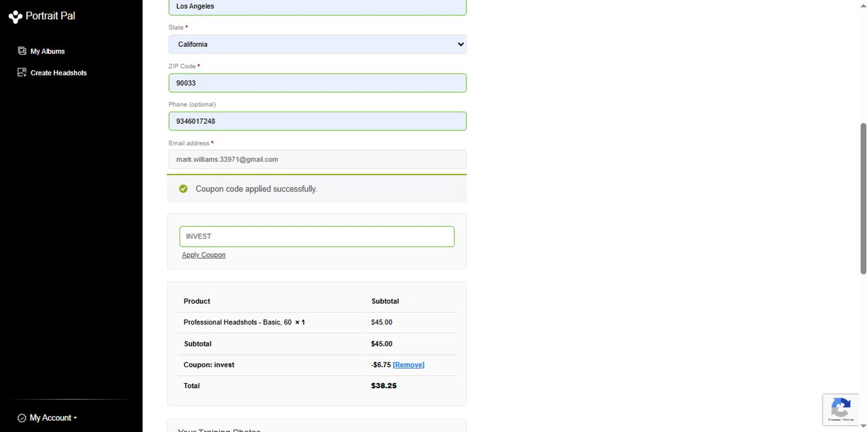
Task: Click the My Account checkmark icon
Action: tap(22, 418)
